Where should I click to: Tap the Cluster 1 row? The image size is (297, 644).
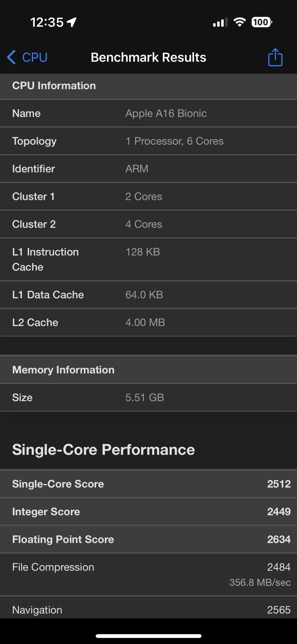[x=148, y=196]
